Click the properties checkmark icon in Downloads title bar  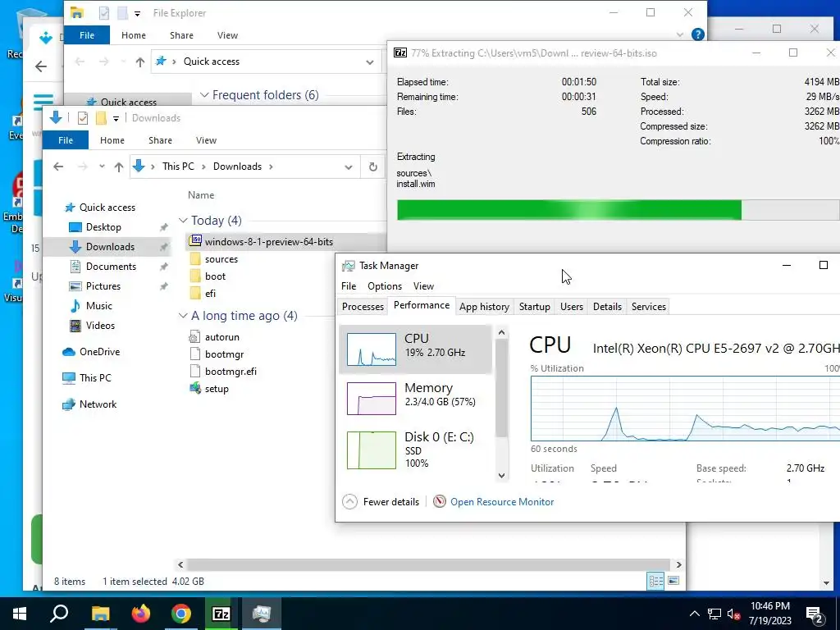83,118
